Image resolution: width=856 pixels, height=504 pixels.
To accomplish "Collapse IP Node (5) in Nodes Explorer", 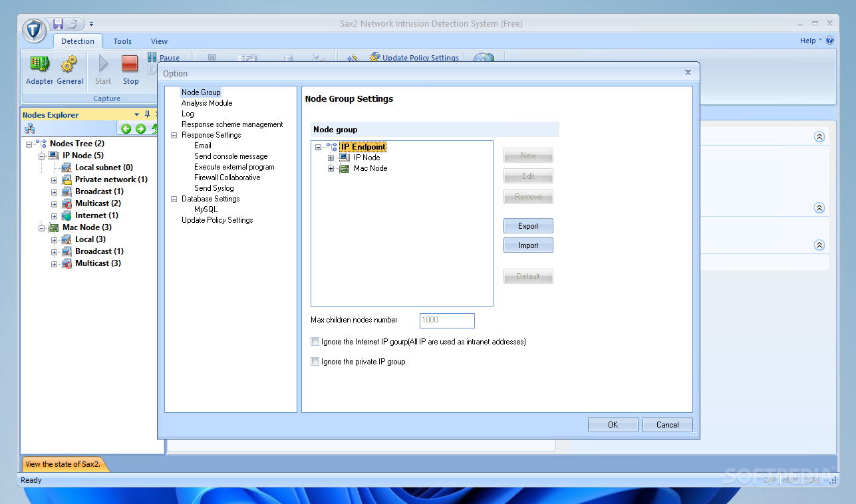I will [x=41, y=156].
